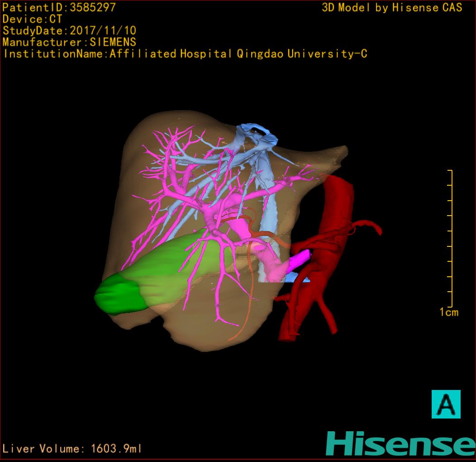
Task: Click the Hisense logo
Action: click(400, 443)
